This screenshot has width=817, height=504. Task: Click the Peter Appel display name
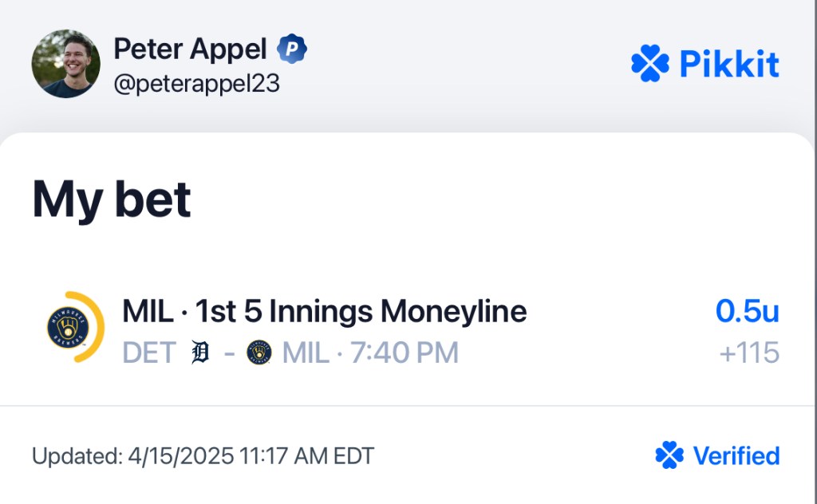(x=190, y=49)
